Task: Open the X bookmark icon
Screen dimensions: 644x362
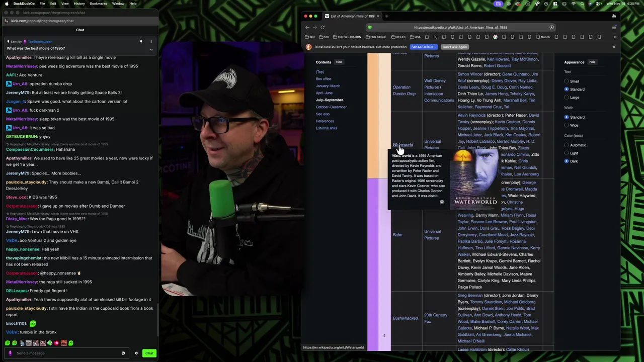Action: (435, 37)
